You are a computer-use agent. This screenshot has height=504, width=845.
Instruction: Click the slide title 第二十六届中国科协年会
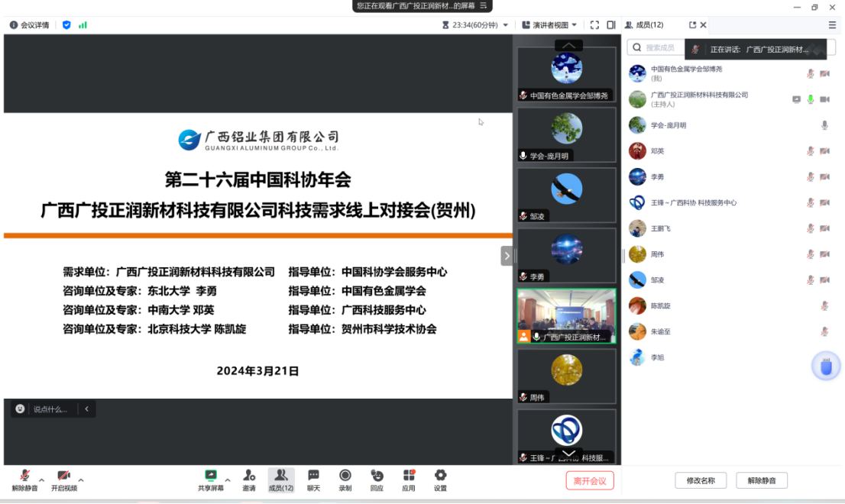pos(258,179)
